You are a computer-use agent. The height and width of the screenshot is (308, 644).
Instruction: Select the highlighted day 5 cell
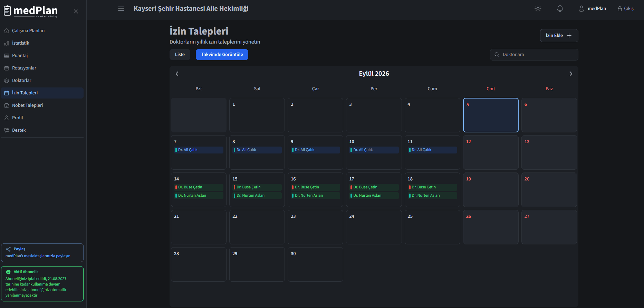(x=491, y=115)
